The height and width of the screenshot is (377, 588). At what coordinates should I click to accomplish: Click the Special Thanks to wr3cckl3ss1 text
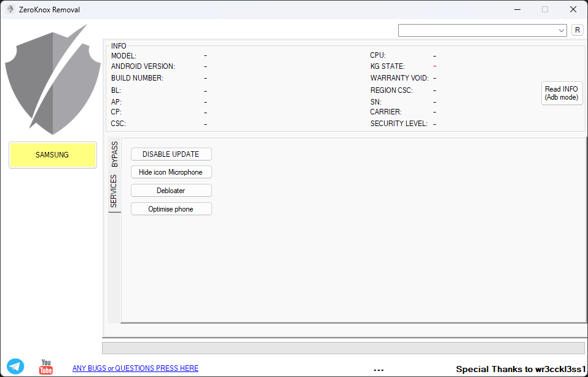pos(520,369)
